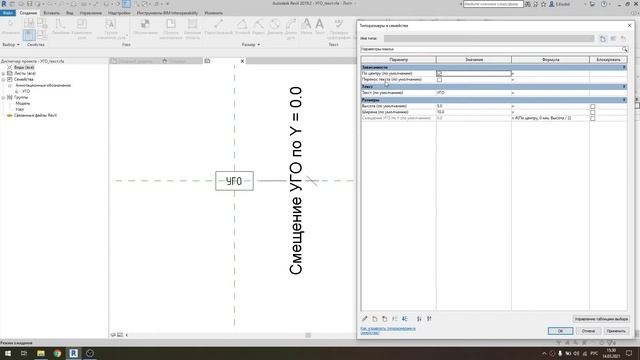The width and height of the screenshot is (640, 360).
Task: Collapse the Размеры parameter group
Action: [624, 100]
